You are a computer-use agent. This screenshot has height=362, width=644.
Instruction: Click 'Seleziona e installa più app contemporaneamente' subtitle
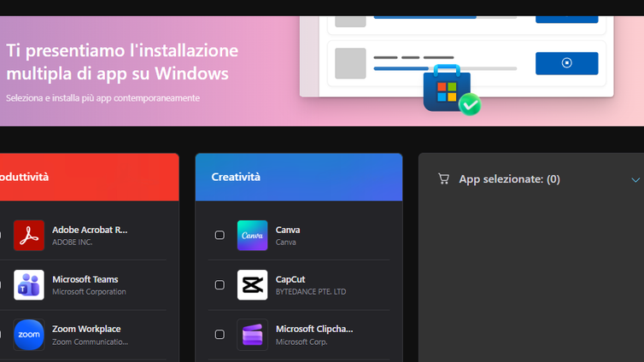pos(102,98)
